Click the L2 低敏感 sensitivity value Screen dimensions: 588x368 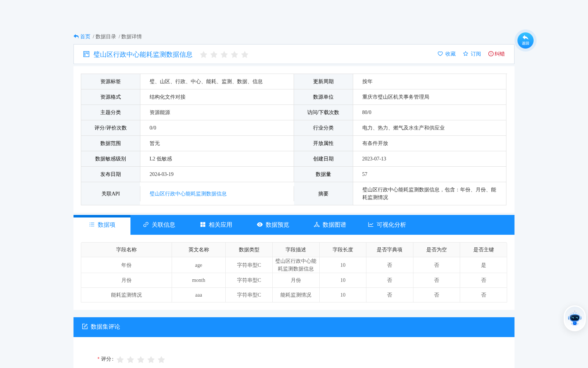161,159
